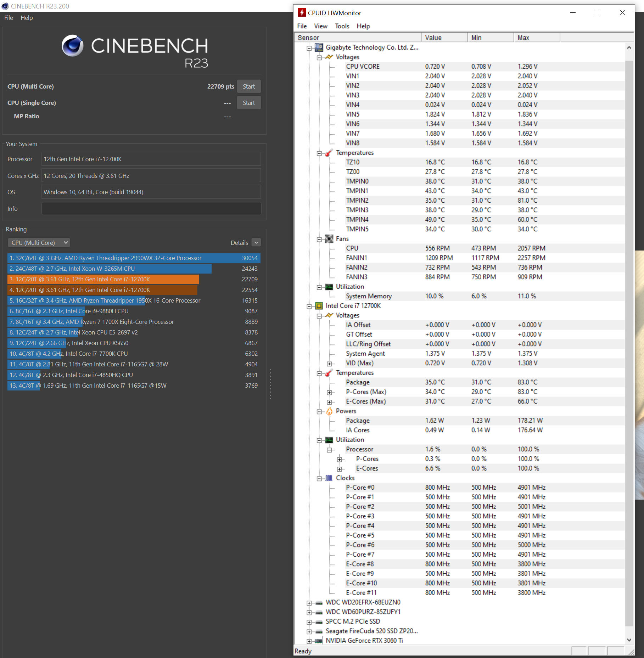Click the CPU Voltages category icon

[329, 315]
